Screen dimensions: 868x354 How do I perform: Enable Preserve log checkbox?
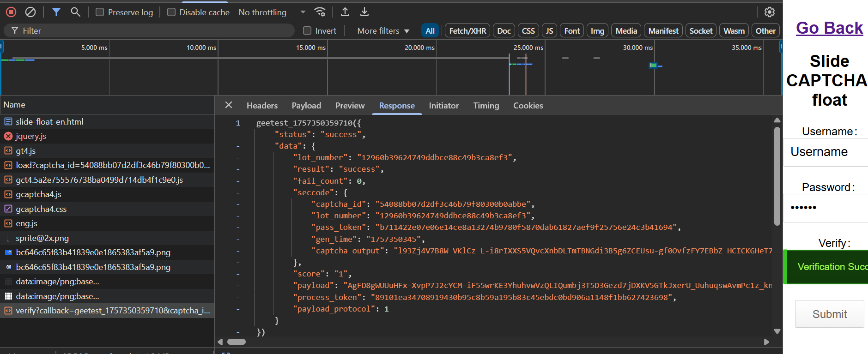pyautogui.click(x=100, y=12)
